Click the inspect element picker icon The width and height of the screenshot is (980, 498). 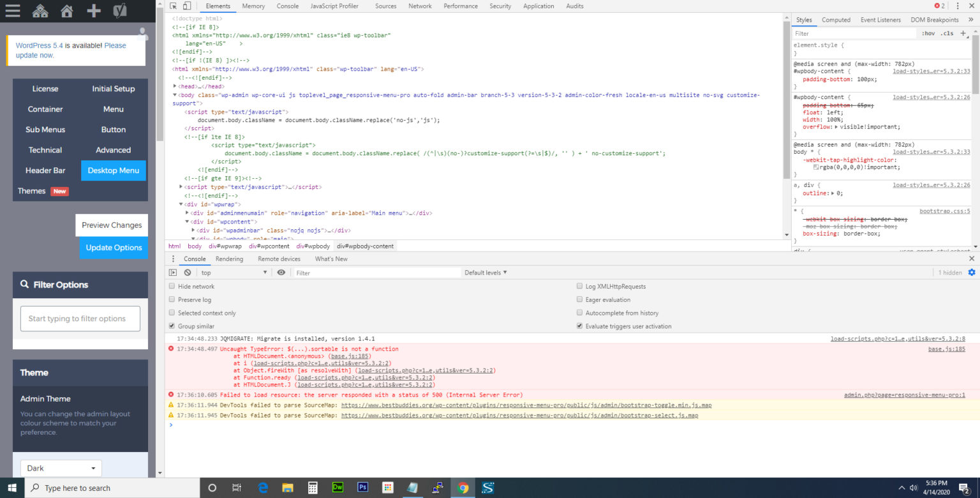[x=173, y=6]
